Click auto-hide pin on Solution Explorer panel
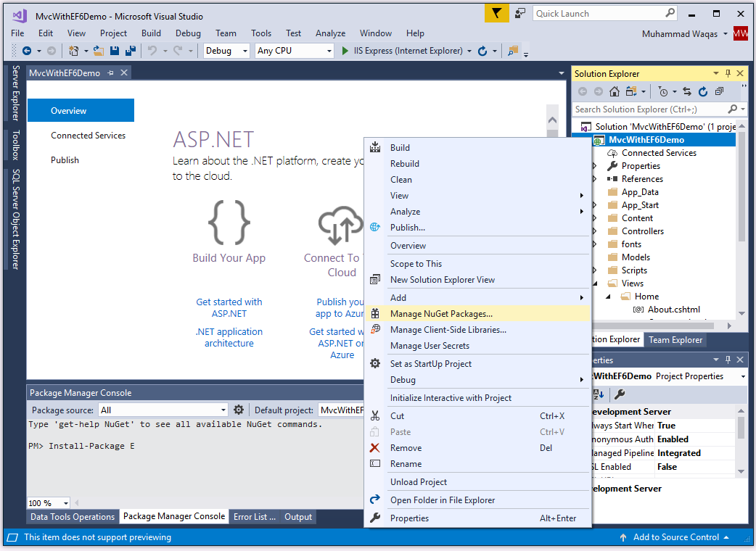 728,73
